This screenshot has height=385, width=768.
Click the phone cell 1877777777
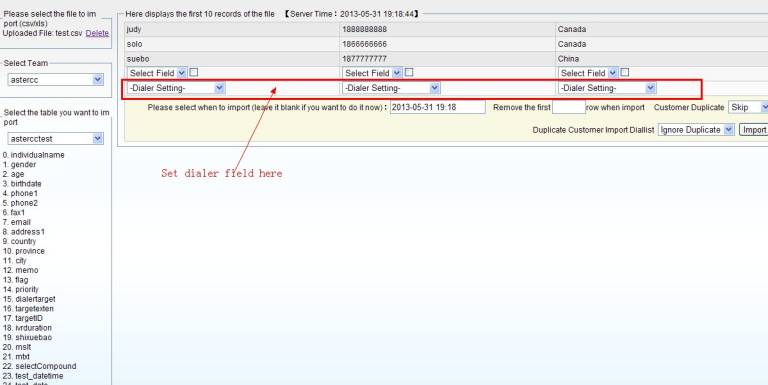tap(448, 59)
